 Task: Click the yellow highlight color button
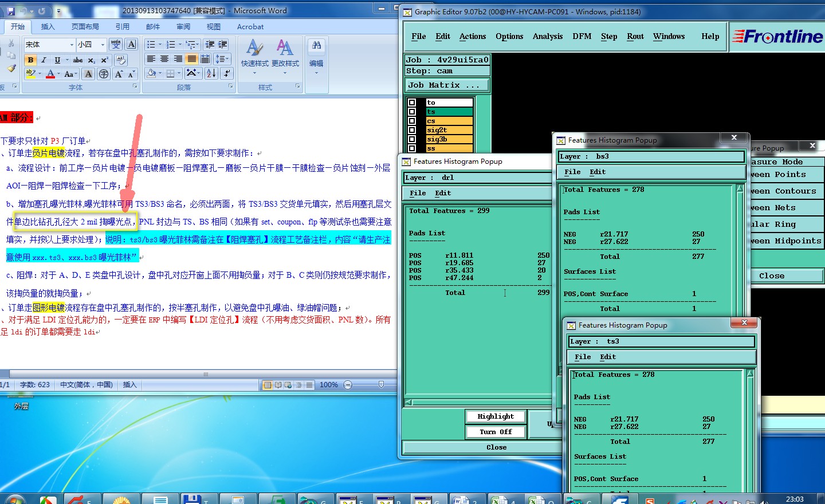point(31,74)
